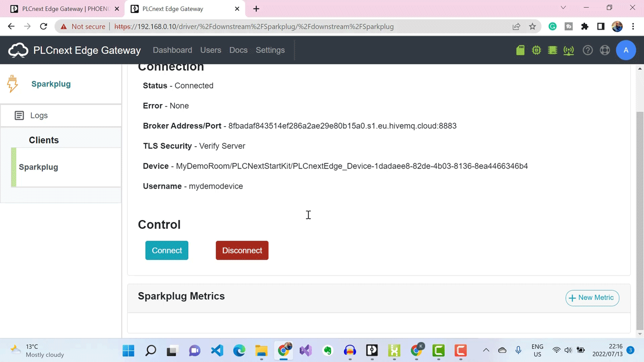Show hidden system tray icons
The image size is (644, 362).
[x=486, y=350]
